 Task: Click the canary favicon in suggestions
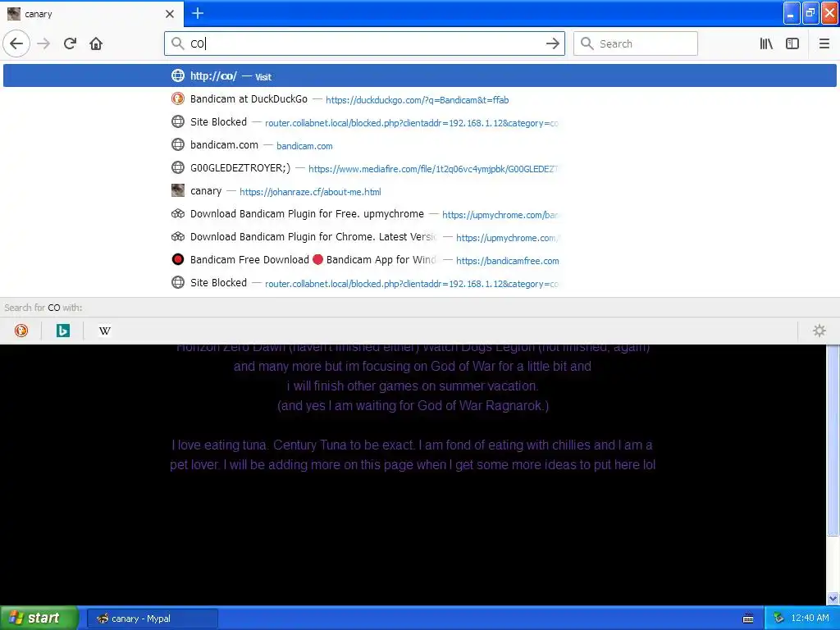[x=178, y=190]
